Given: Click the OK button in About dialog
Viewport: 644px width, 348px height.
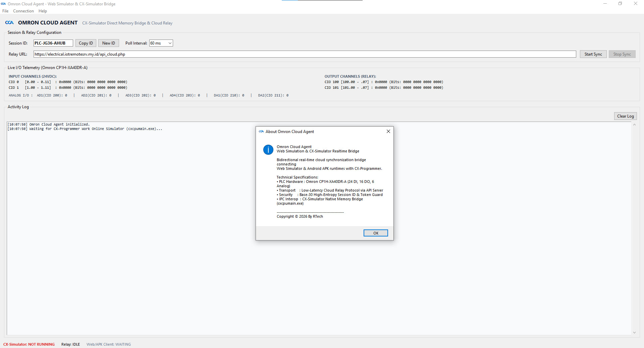Looking at the screenshot, I should [x=376, y=233].
